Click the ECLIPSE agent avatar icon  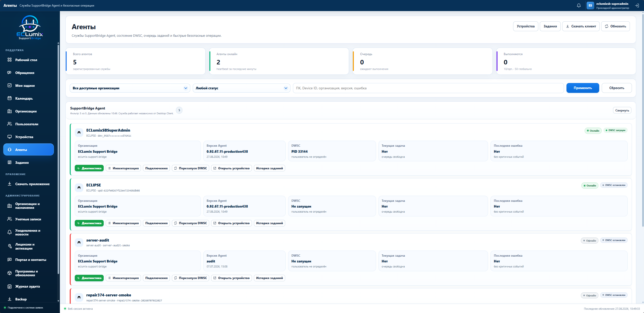click(79, 187)
